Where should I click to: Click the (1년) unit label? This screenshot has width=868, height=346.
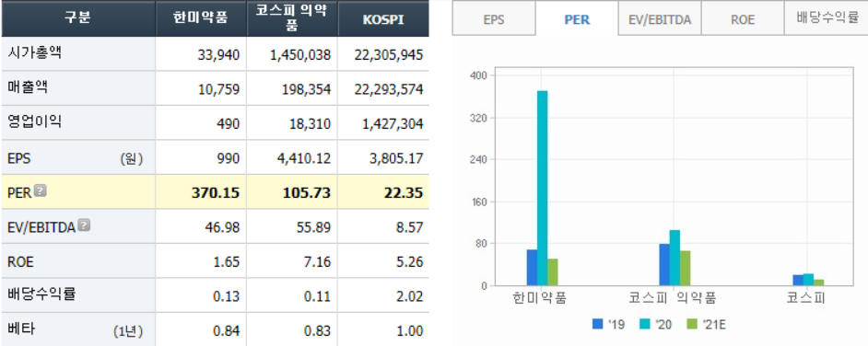click(x=128, y=331)
